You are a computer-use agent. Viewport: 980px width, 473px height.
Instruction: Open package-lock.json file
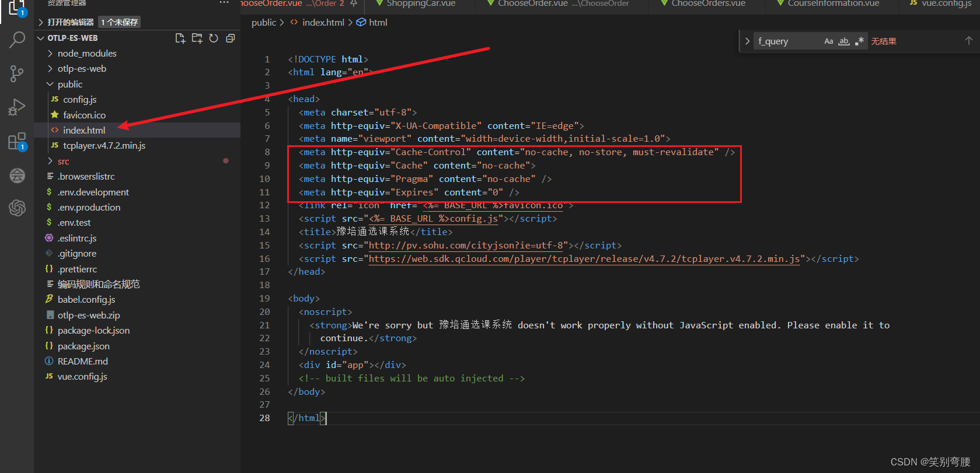137,330
